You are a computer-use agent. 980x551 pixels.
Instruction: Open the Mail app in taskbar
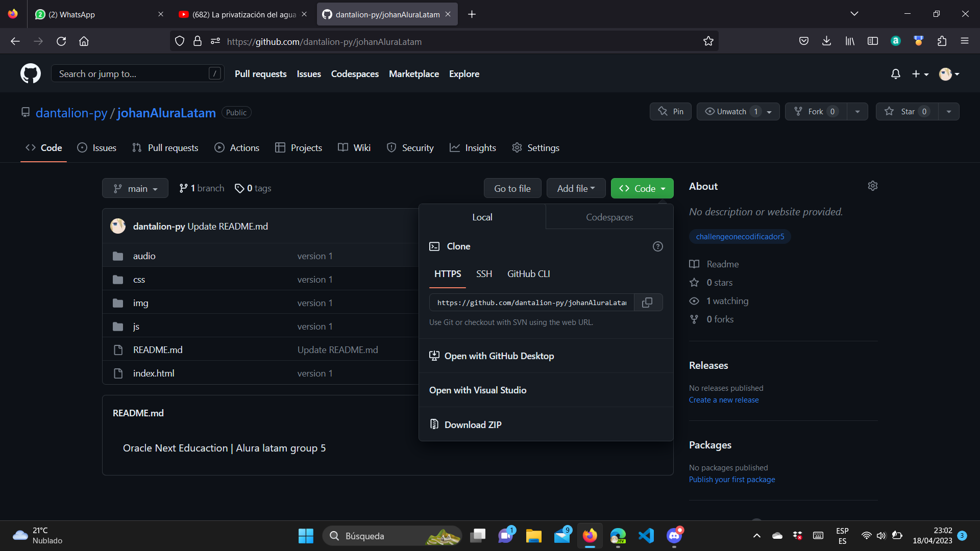point(562,536)
